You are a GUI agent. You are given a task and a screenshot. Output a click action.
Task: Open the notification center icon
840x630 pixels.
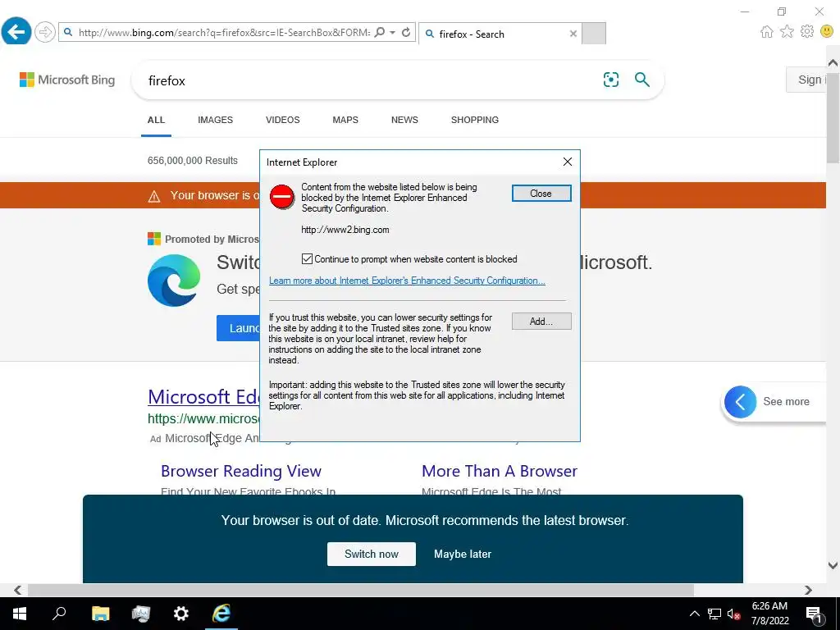coord(815,614)
